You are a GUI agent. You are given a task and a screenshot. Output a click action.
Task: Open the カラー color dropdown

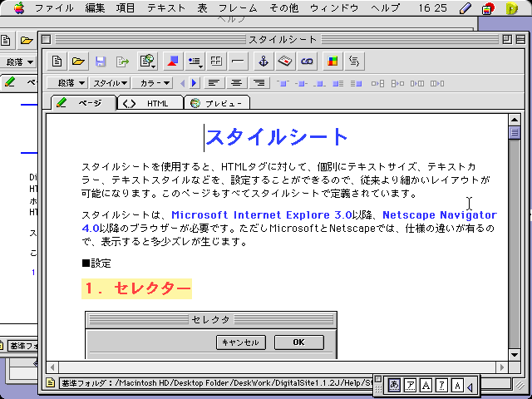(x=152, y=83)
